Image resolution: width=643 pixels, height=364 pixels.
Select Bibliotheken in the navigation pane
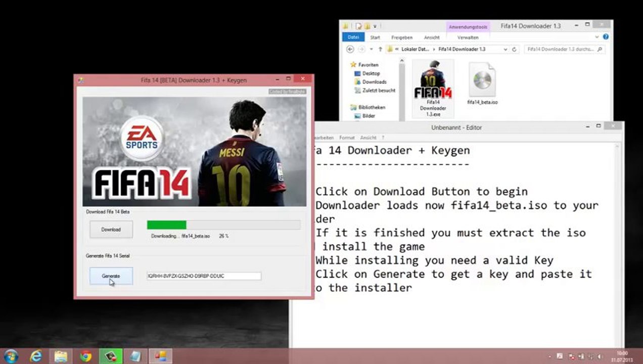point(372,107)
